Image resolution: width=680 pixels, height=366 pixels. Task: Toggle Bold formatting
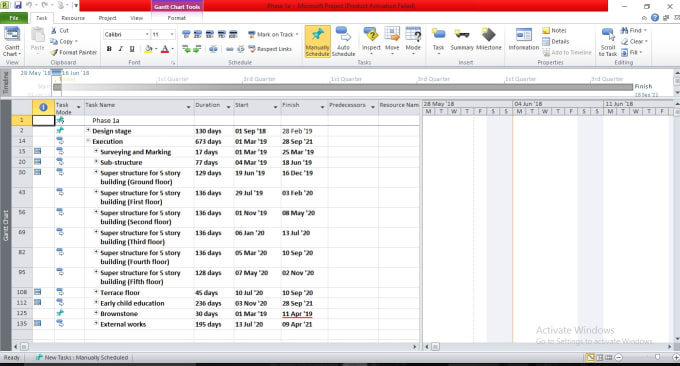tap(109, 49)
